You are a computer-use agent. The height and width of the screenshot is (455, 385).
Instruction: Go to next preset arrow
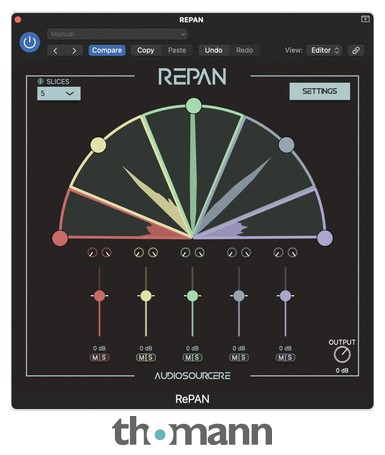coord(74,50)
